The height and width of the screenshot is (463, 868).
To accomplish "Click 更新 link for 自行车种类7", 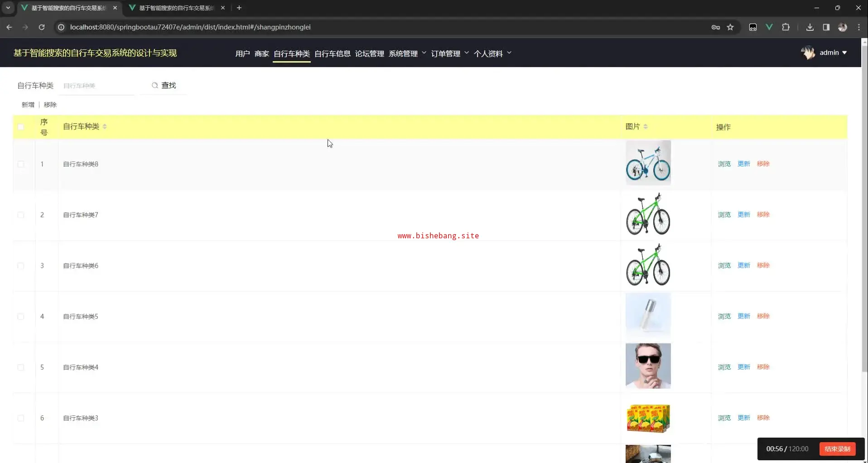I will [x=744, y=214].
